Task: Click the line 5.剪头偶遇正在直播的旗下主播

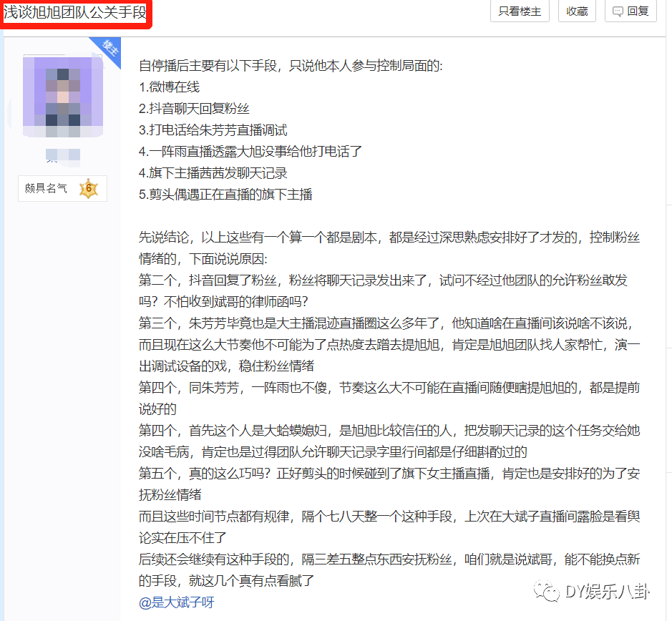Action: pyautogui.click(x=225, y=195)
